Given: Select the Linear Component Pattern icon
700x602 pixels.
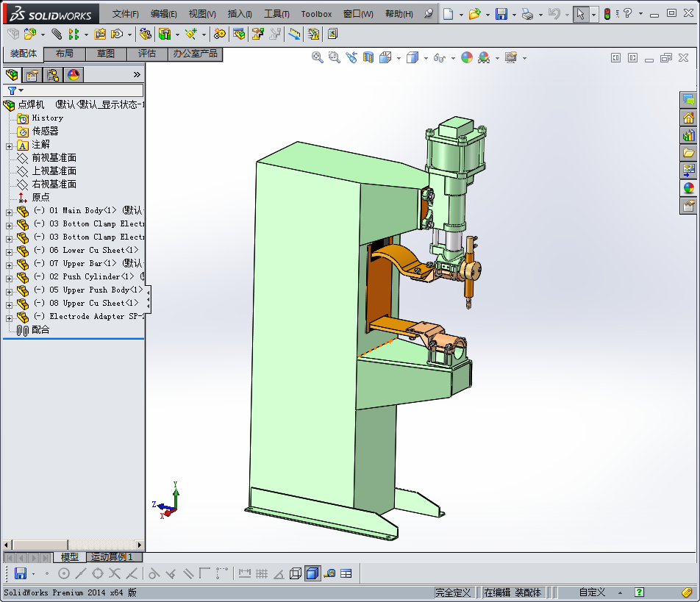Looking at the screenshot, I should pyautogui.click(x=74, y=34).
